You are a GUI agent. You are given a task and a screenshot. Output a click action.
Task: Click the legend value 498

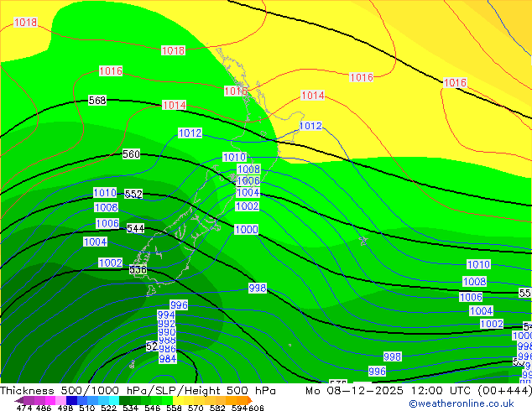point(64,408)
